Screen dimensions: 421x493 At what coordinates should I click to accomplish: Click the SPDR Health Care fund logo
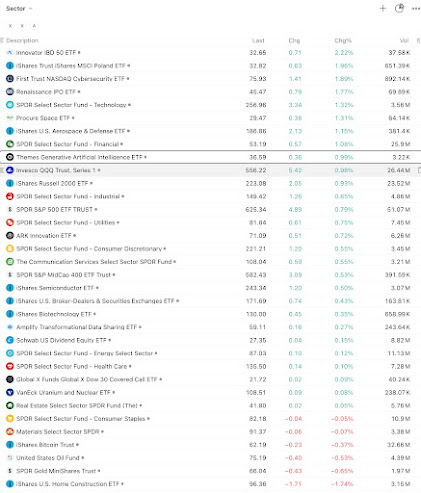(10, 366)
